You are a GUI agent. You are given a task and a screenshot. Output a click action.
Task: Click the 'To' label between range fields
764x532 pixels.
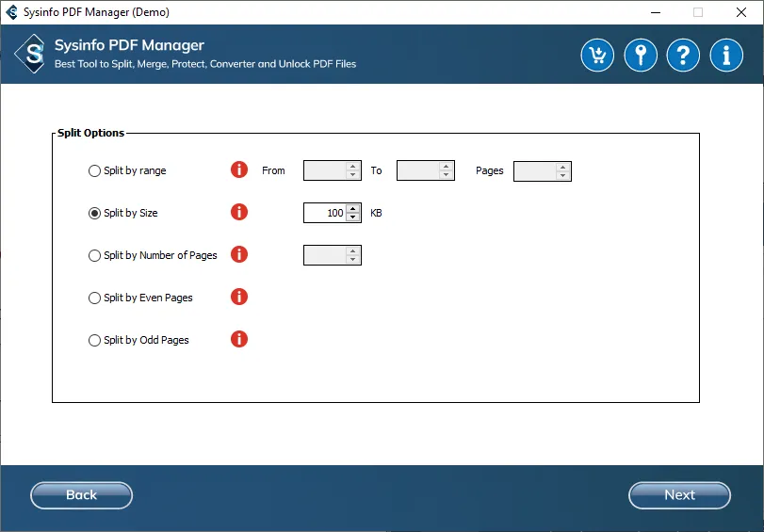[x=376, y=170]
